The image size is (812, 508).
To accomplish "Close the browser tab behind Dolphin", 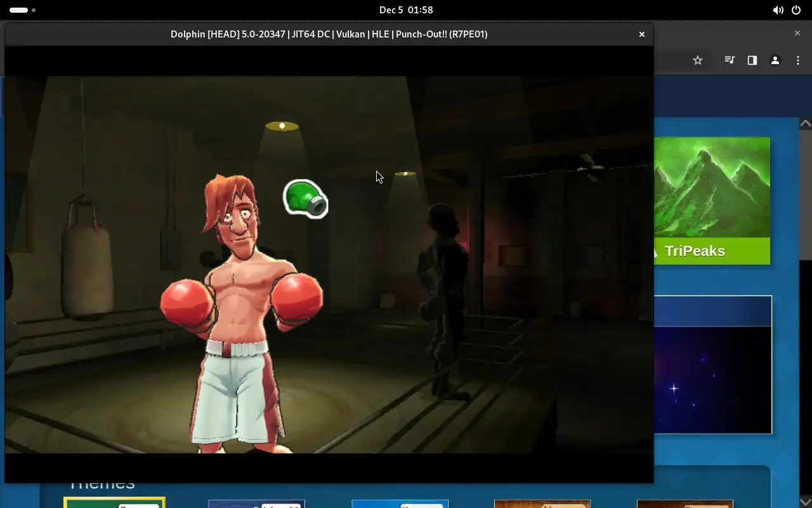I will [797, 33].
